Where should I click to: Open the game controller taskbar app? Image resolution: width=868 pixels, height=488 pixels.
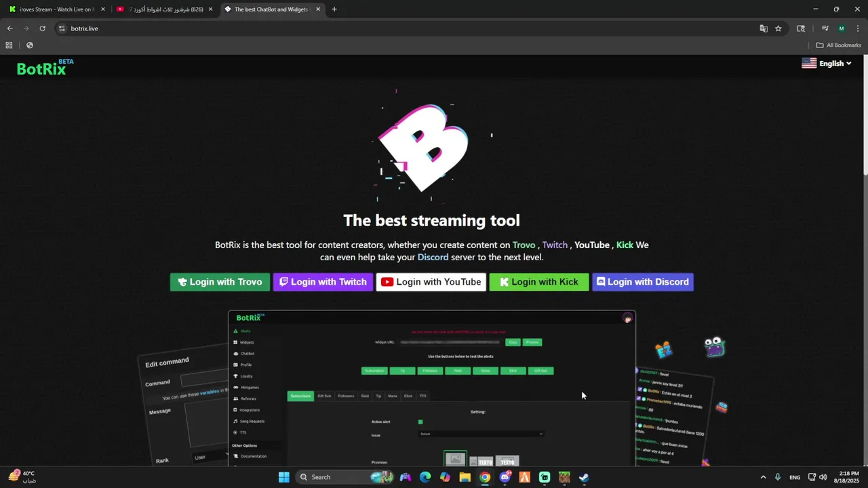pos(406,477)
